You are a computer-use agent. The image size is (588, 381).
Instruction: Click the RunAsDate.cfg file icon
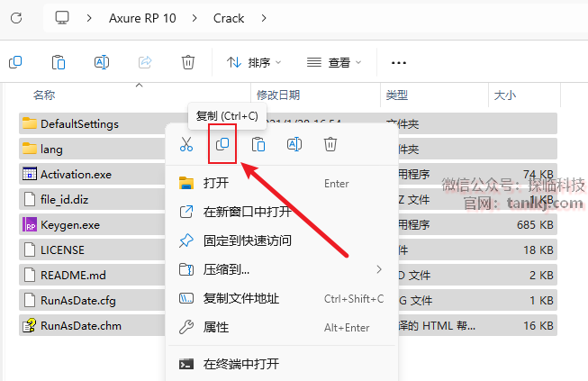pos(30,300)
